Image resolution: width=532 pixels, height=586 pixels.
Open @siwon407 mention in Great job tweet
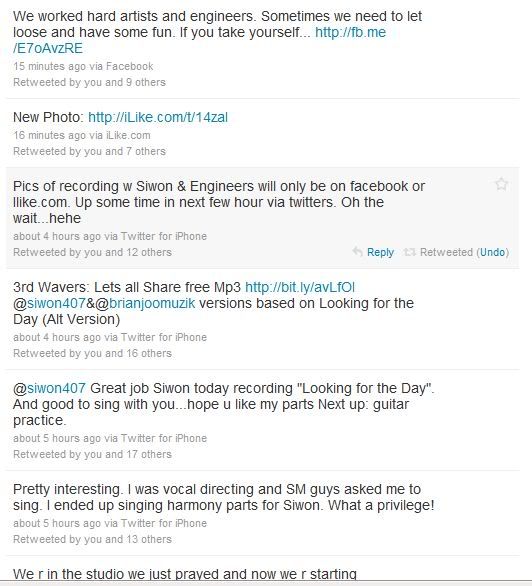(49, 388)
